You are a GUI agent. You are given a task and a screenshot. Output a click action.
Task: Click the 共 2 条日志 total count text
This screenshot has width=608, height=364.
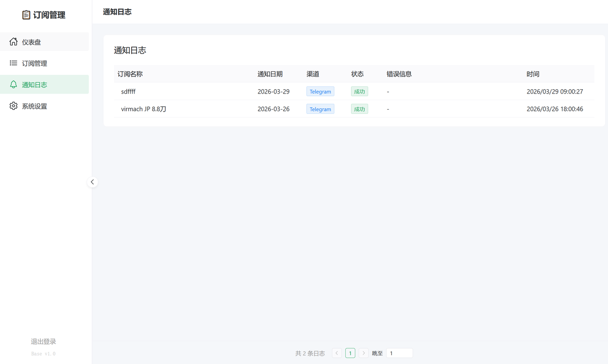[x=310, y=354]
